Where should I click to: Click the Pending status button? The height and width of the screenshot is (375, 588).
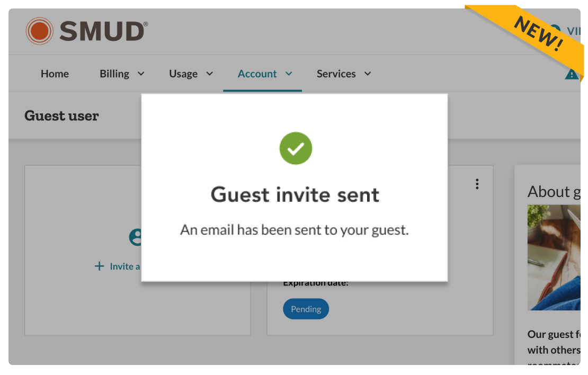click(306, 309)
